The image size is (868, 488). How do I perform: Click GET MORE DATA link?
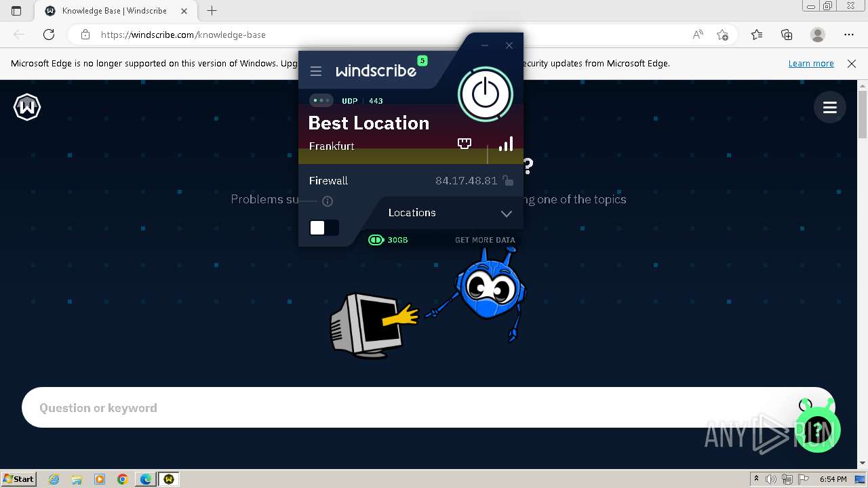485,240
